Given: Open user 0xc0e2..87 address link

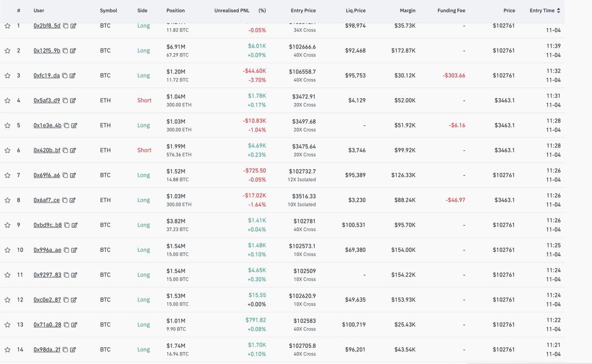Looking at the screenshot, I should pyautogui.click(x=47, y=300).
